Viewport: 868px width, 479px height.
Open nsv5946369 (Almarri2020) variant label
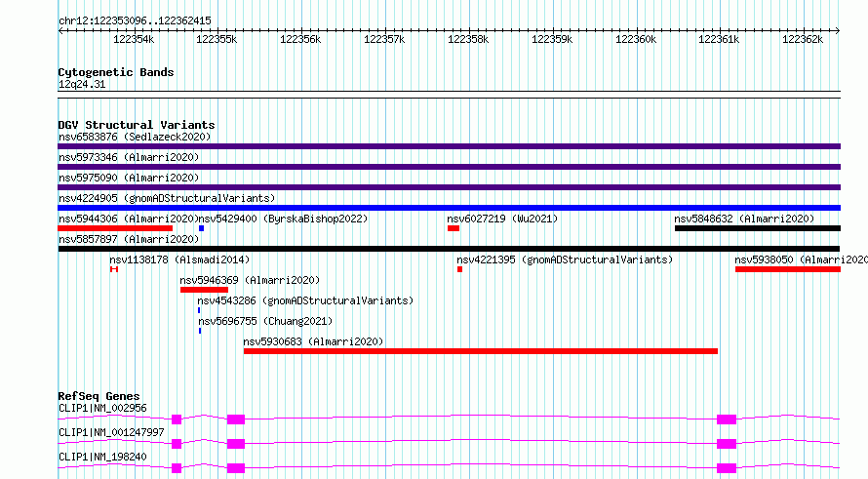pyautogui.click(x=250, y=280)
